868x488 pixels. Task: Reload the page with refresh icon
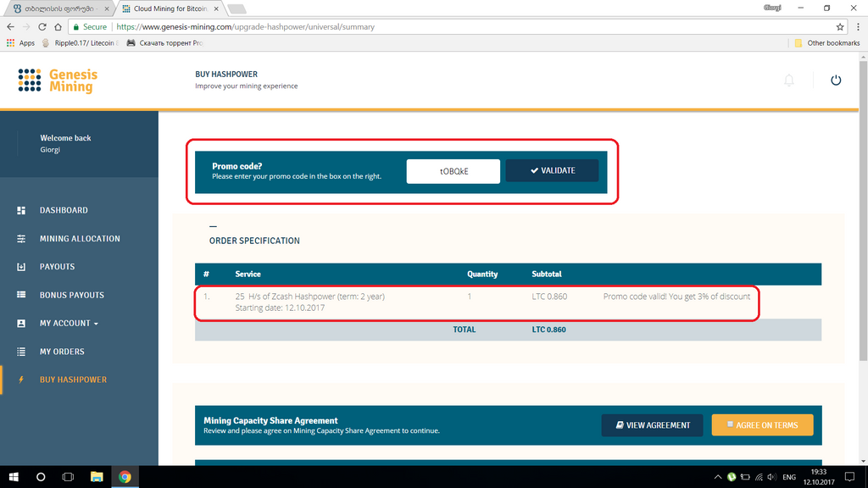pyautogui.click(x=42, y=26)
